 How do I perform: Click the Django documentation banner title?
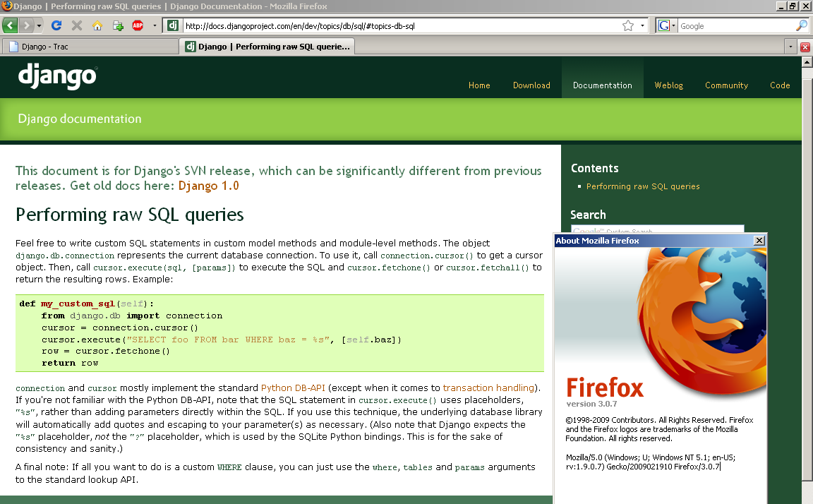point(79,119)
